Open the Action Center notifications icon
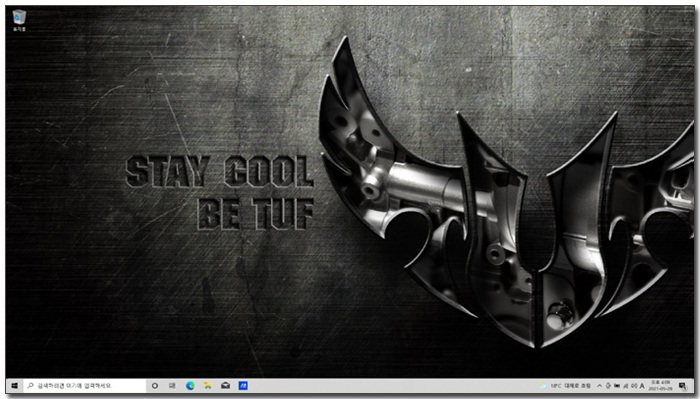The image size is (700, 399). [x=682, y=386]
